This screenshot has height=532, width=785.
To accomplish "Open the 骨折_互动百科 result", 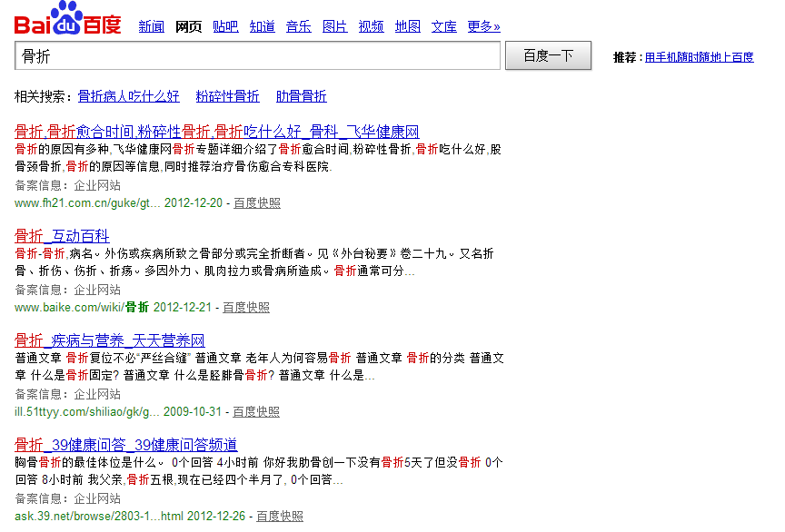I will coord(62,236).
